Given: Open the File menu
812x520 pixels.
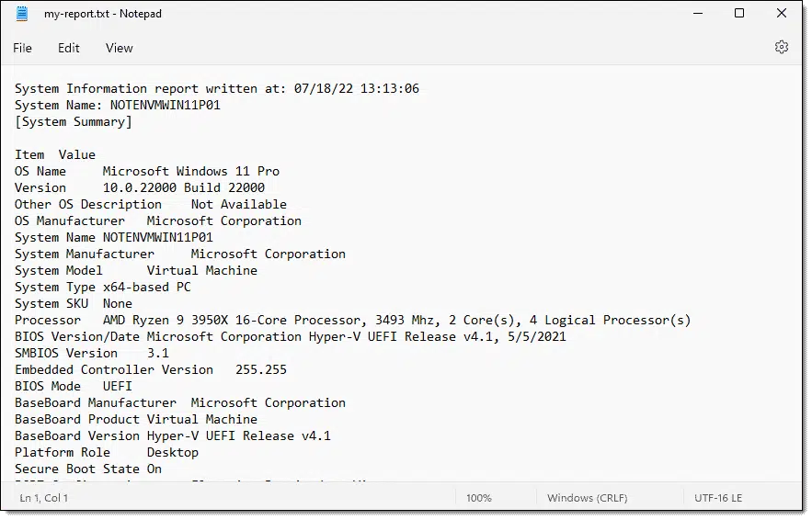Looking at the screenshot, I should point(22,48).
